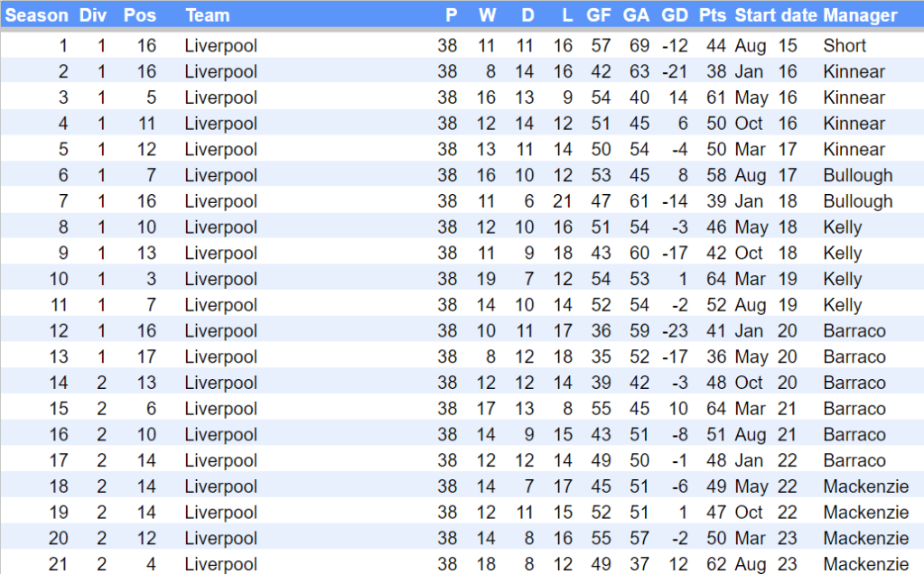Select Bullough manager cell in season 6 row

point(857,175)
